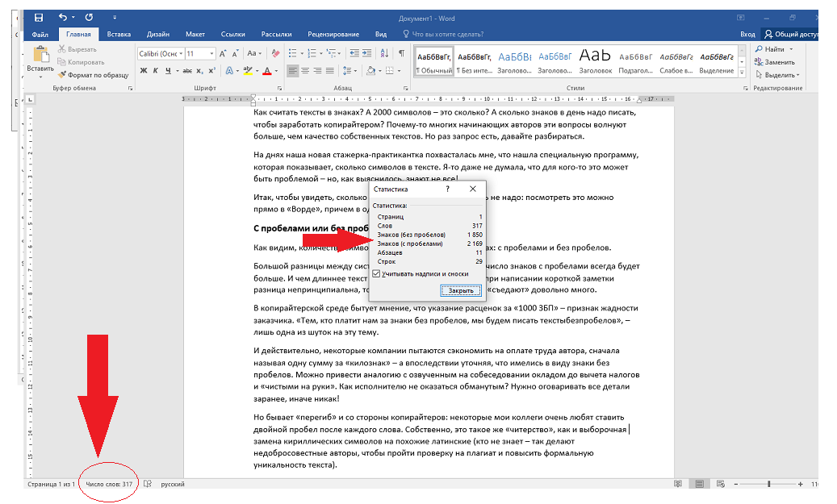Switch to the Макет tab

point(195,34)
